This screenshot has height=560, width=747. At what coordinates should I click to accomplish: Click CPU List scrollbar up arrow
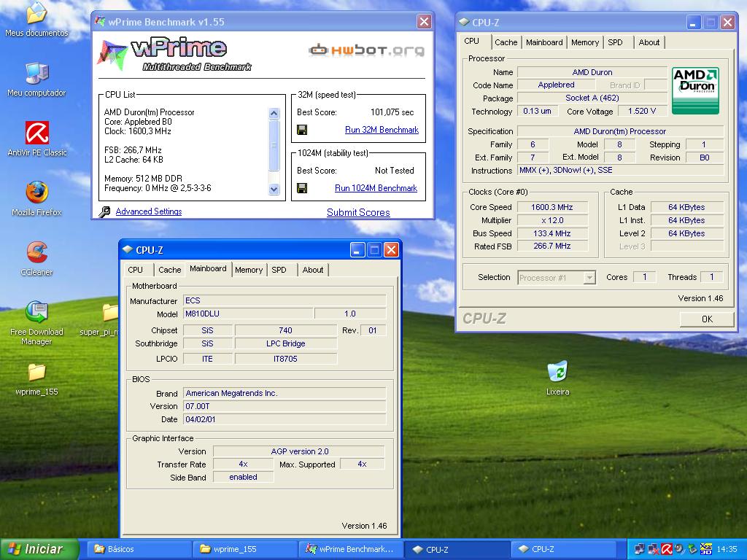274,113
